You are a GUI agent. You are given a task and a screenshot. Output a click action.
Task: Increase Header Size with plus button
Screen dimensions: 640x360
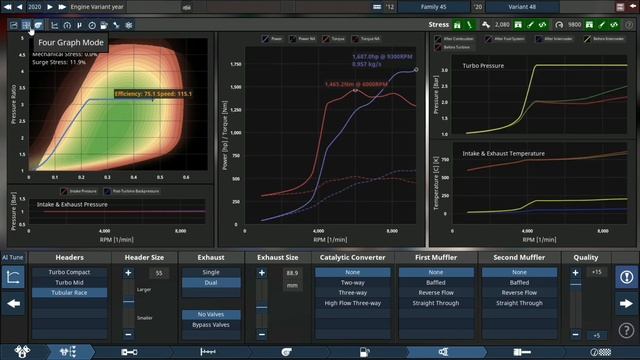128,273
